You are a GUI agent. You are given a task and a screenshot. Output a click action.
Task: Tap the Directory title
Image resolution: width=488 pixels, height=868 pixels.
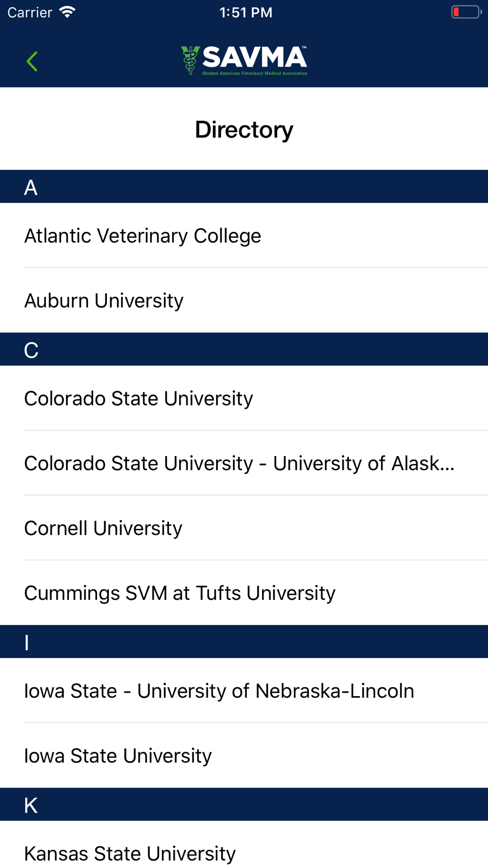point(244,129)
